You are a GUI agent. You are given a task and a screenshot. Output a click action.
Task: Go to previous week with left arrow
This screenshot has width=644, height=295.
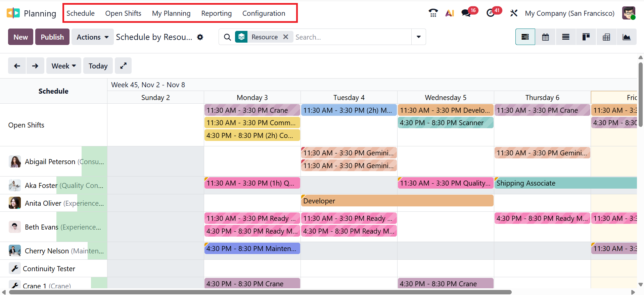pyautogui.click(x=17, y=66)
